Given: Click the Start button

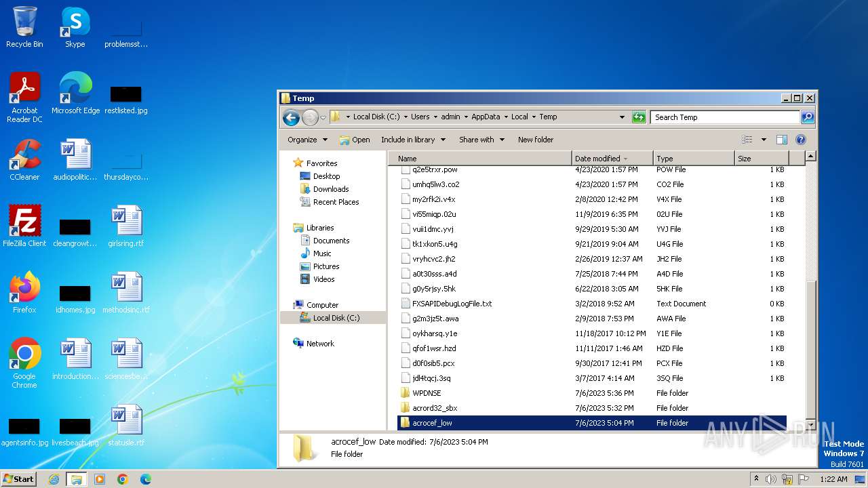Looking at the screenshot, I should tap(19, 479).
